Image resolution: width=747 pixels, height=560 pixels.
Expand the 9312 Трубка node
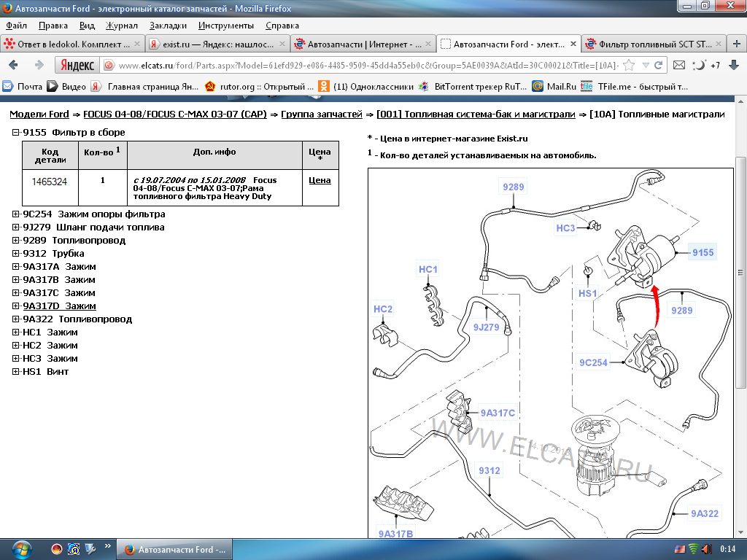(16, 253)
